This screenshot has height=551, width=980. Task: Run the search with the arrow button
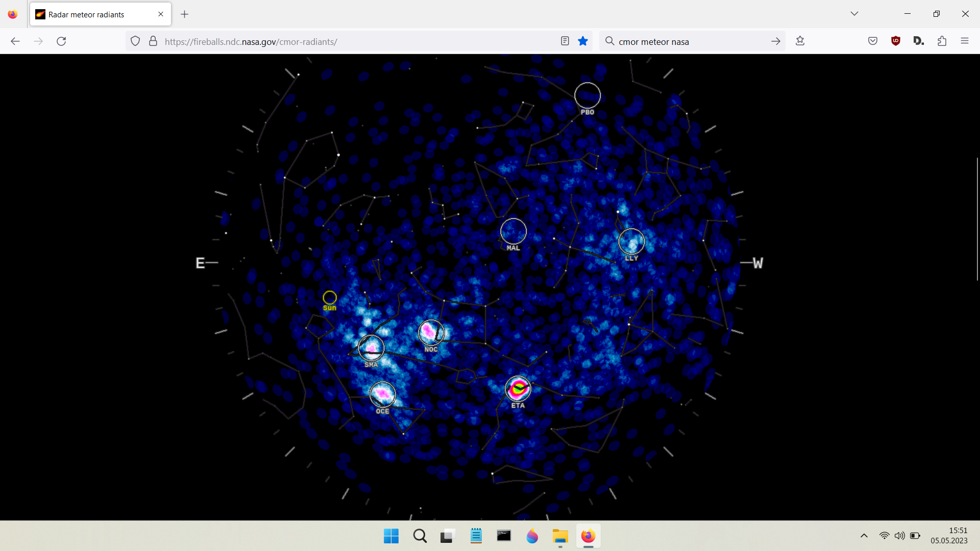tap(775, 41)
